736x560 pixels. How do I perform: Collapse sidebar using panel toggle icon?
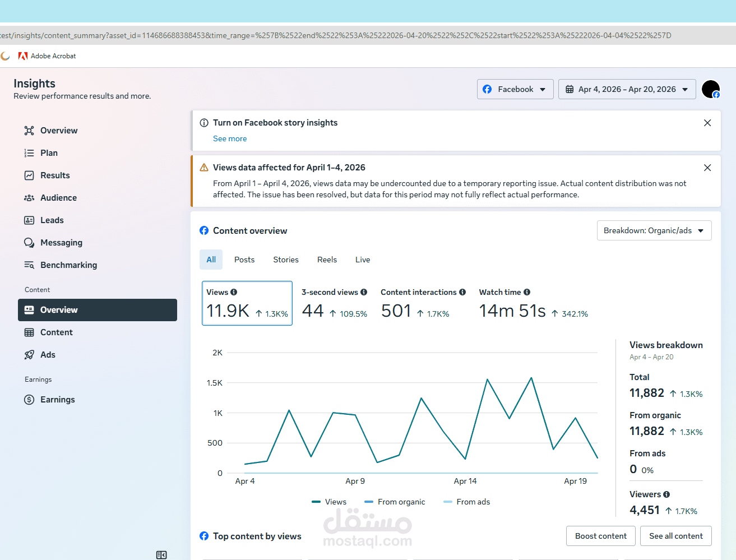[x=161, y=555]
